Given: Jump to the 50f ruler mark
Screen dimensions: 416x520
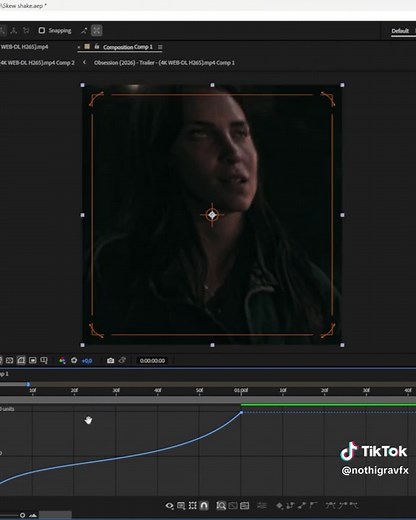Looking at the screenshot, I should pos(199,390).
